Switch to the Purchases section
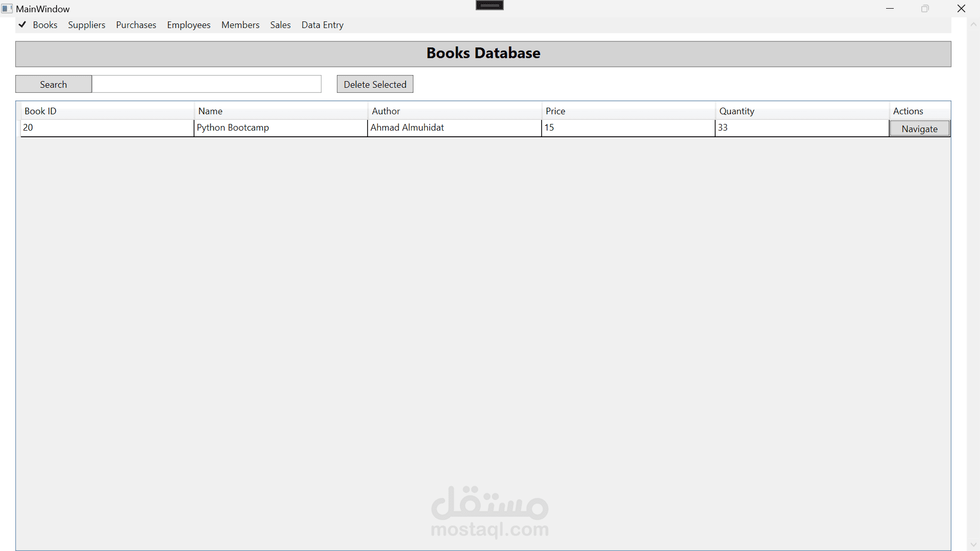 [136, 25]
